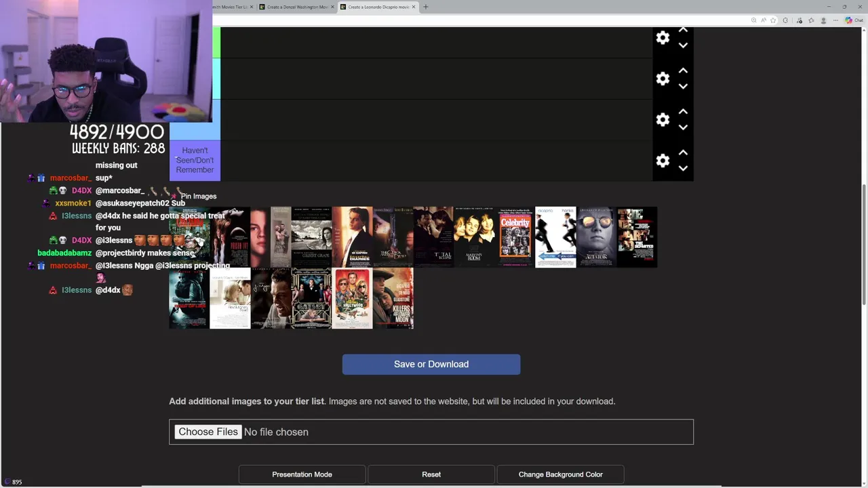Screen dimensions: 868x488
Task: Click the Reset button
Action: (431, 474)
